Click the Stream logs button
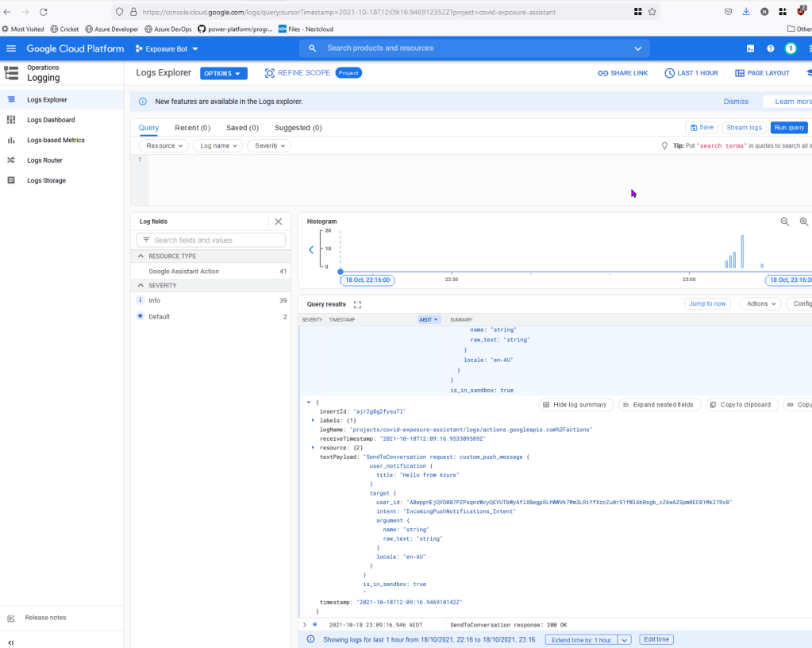Viewport: 812px width, 648px height. (x=744, y=128)
